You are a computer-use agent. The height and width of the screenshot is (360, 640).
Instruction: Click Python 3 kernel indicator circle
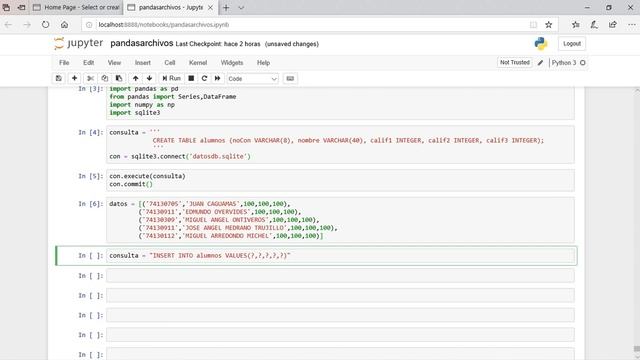pyautogui.click(x=583, y=63)
